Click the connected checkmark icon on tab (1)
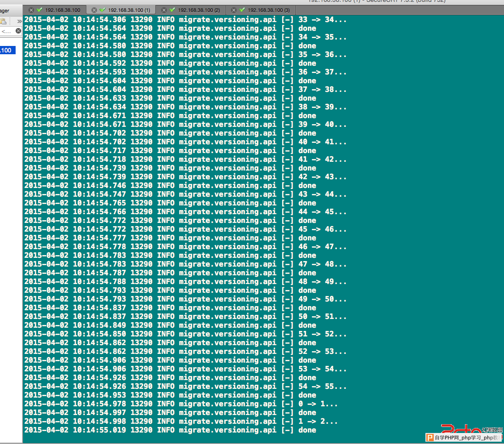 tap(102, 10)
